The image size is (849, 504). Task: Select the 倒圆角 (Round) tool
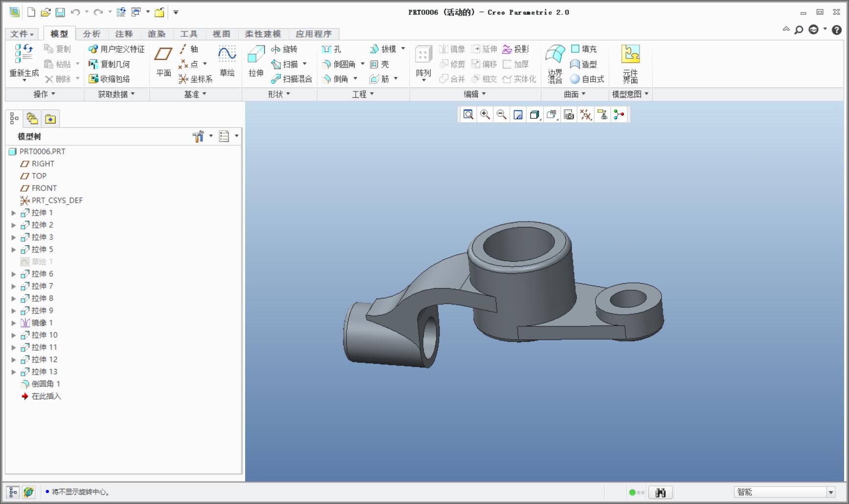[339, 64]
